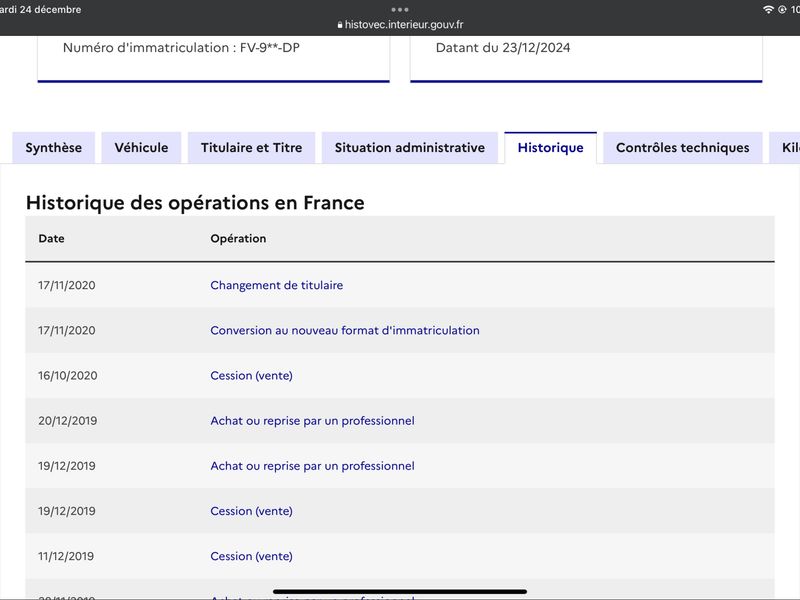The width and height of the screenshot is (800, 600).
Task: Open Conversion au nouveau format d'immatriculation
Action: pyautogui.click(x=345, y=331)
